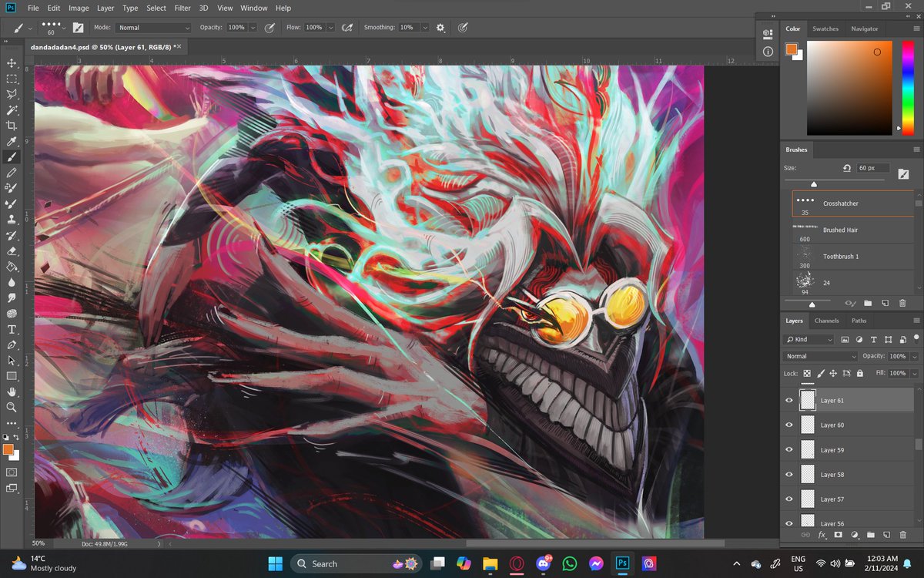Open the brush settings panel toggle icon

click(78, 27)
